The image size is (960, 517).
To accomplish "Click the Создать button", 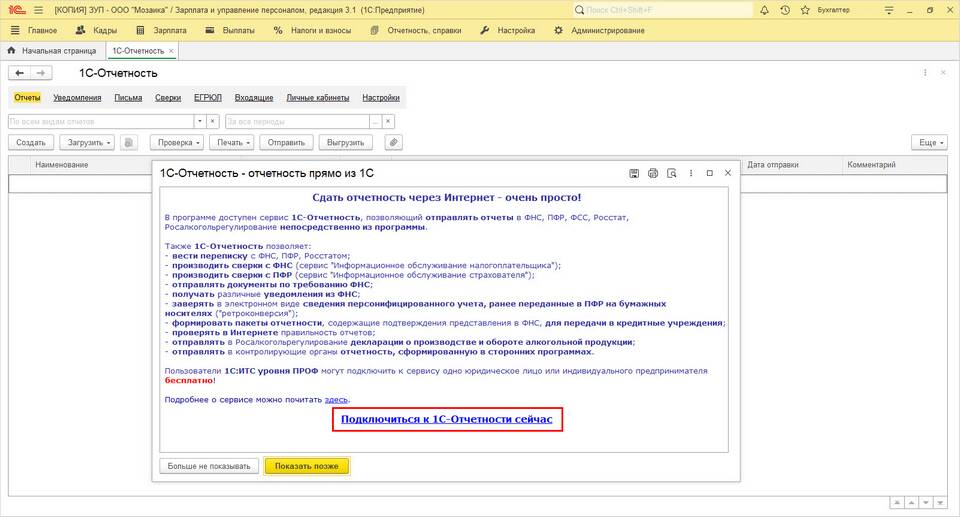I will point(31,142).
